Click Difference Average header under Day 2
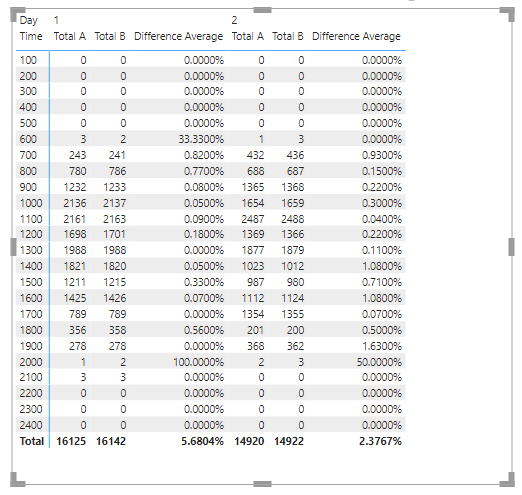 [x=356, y=36]
